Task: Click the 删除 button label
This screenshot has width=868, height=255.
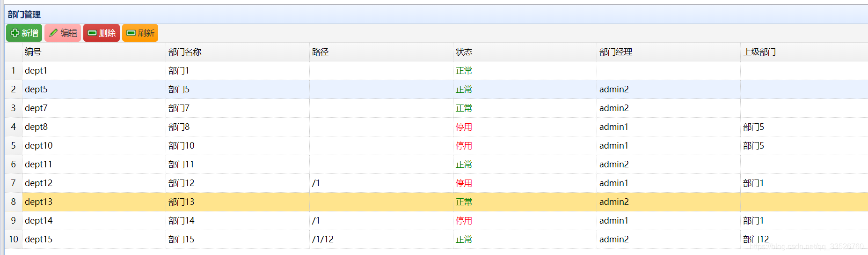Action: tap(107, 33)
